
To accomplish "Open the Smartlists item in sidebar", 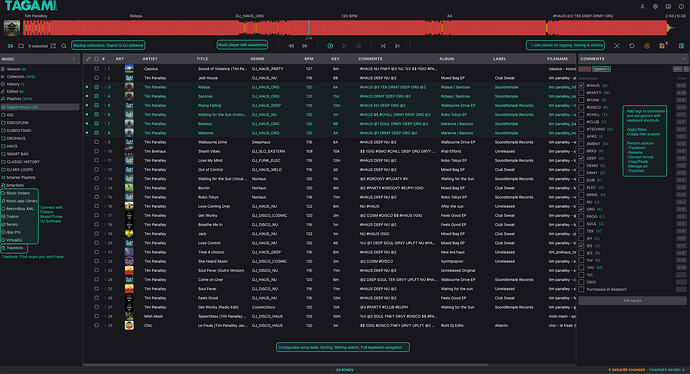I will 15,185.
